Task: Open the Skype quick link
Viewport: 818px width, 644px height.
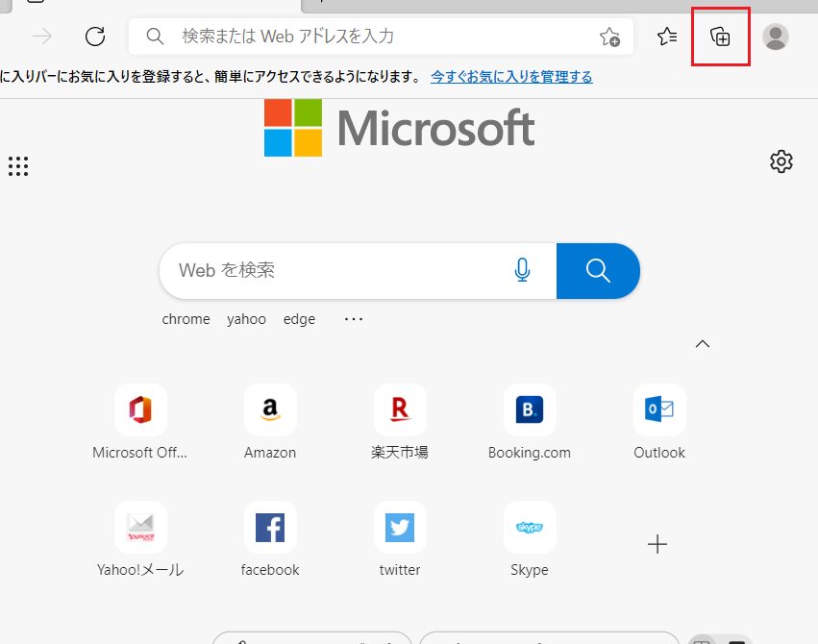Action: [530, 539]
